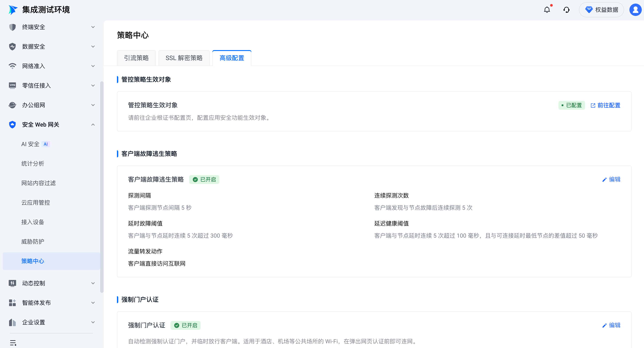This screenshot has width=644, height=348.
Task: Expand the 动态控制 chevron
Action: 93,283
